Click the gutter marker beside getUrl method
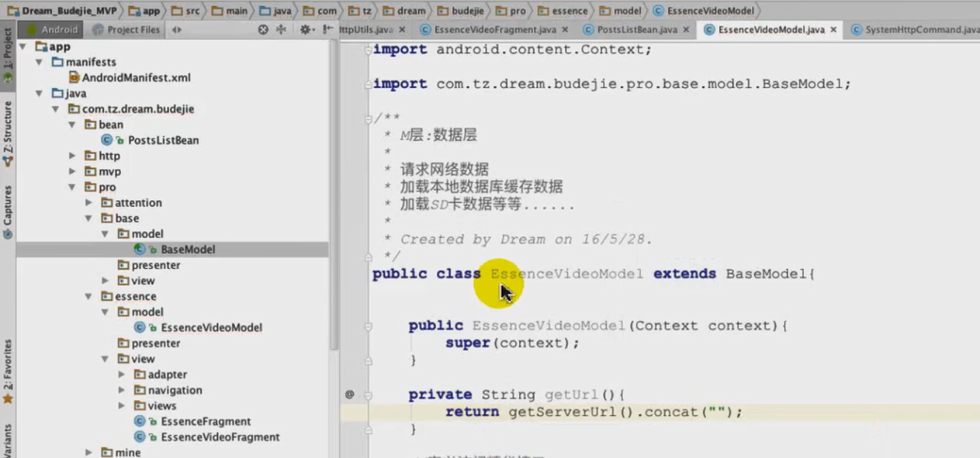 click(x=349, y=394)
